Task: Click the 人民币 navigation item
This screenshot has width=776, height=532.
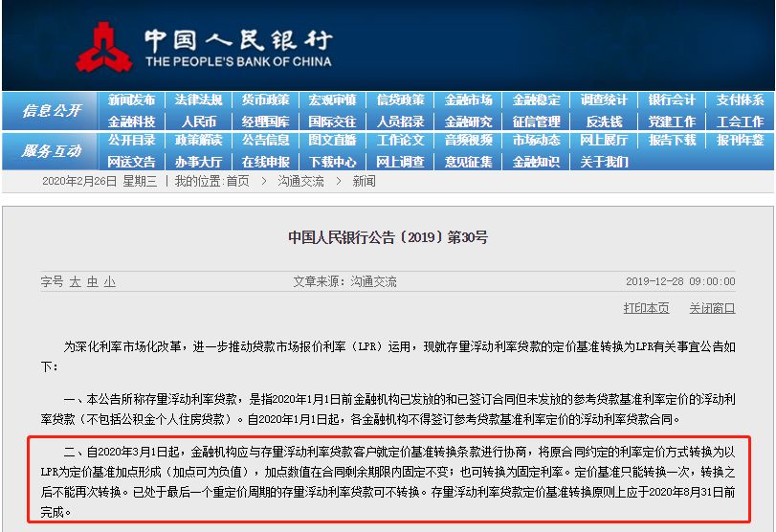Action: (198, 122)
